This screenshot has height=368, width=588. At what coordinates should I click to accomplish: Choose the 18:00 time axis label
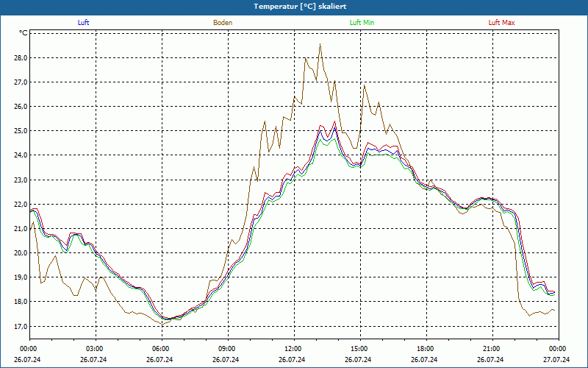click(425, 349)
